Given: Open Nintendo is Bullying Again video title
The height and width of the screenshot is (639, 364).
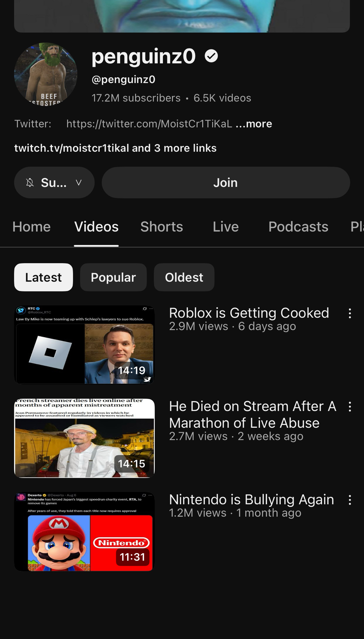Looking at the screenshot, I should (x=251, y=500).
